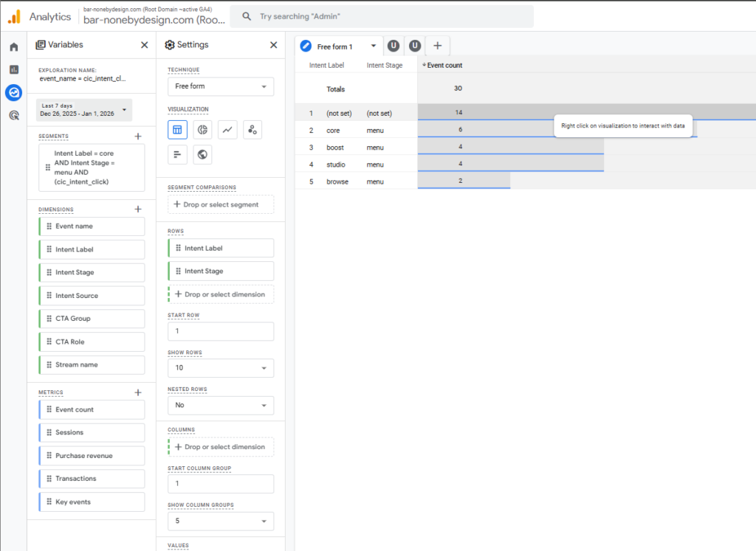Click the Advertising icon in left sidebar

13,115
